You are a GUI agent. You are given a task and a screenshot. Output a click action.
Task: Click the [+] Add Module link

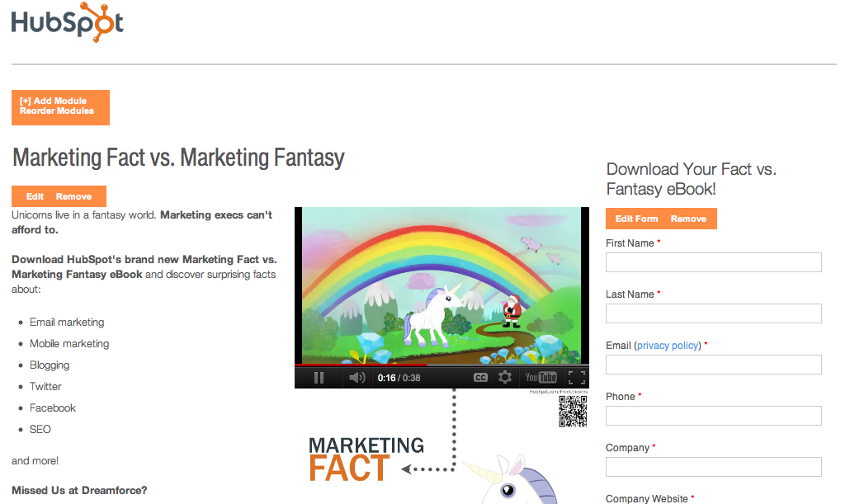pos(53,101)
